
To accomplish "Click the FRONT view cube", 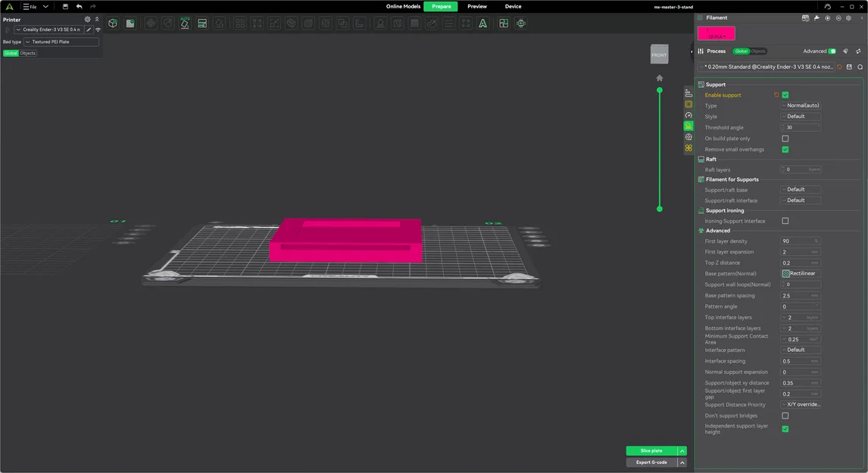I will click(659, 54).
